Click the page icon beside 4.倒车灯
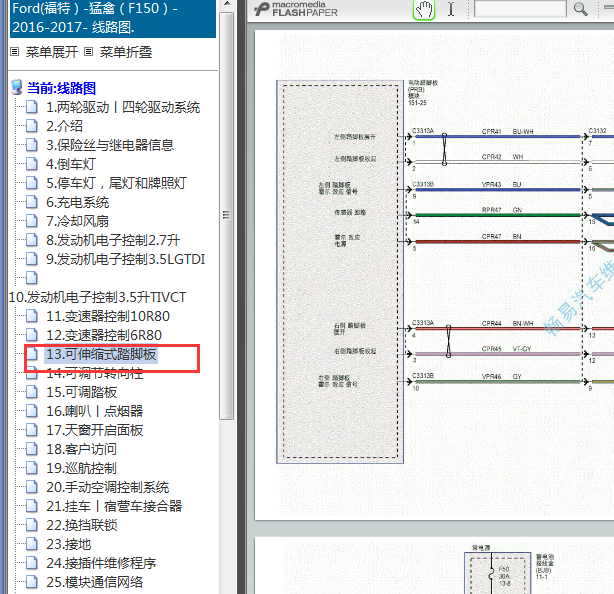 click(32, 164)
